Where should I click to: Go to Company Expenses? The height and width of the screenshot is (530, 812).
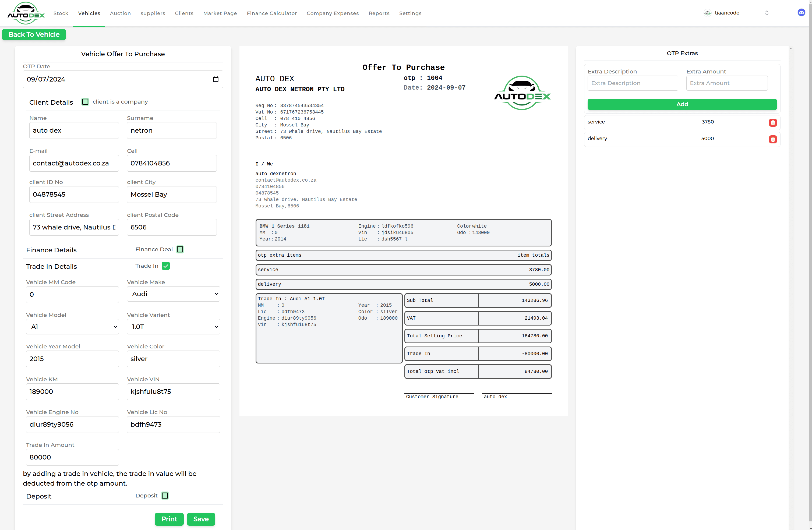333,13
